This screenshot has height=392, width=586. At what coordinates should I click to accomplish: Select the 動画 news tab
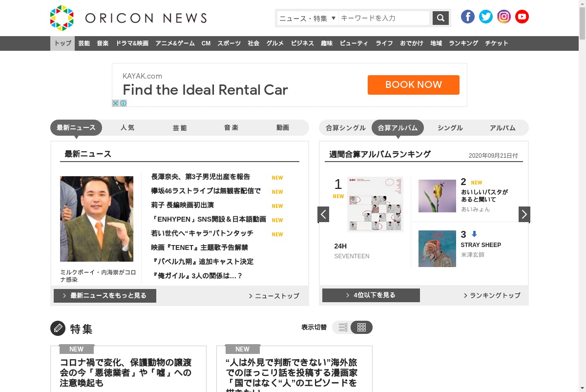(x=283, y=128)
